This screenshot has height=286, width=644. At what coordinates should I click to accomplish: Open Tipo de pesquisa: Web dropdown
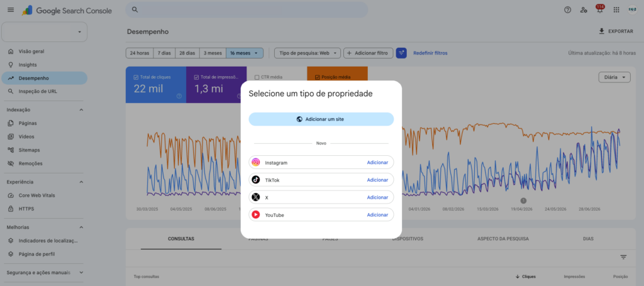point(308,53)
